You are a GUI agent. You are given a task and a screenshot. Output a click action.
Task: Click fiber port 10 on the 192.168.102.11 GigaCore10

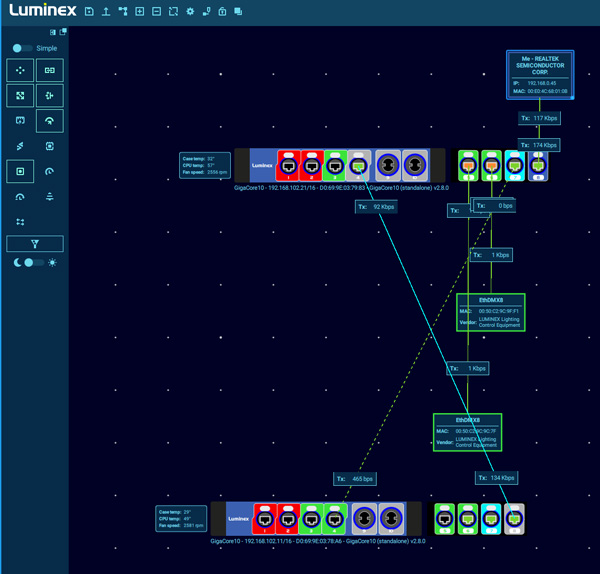[x=391, y=519]
